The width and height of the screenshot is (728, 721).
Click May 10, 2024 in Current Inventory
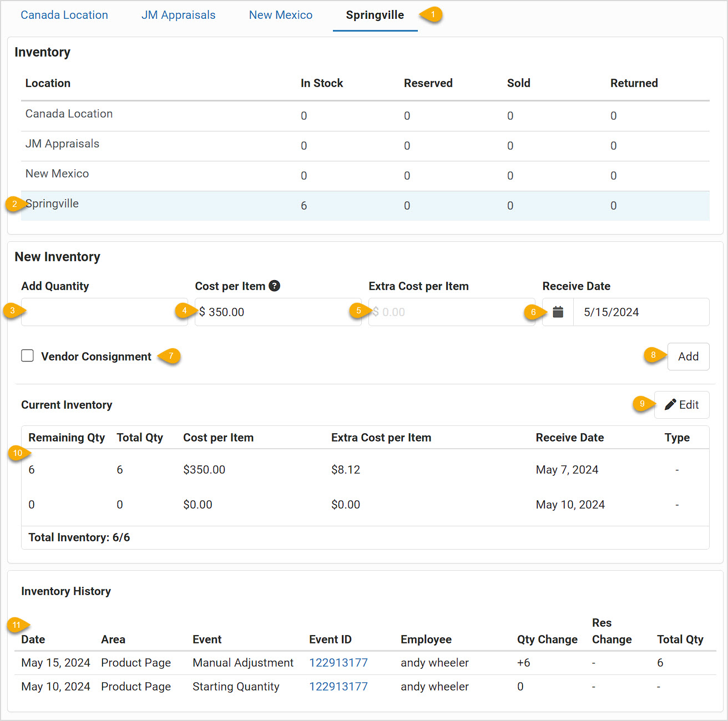[x=570, y=505]
